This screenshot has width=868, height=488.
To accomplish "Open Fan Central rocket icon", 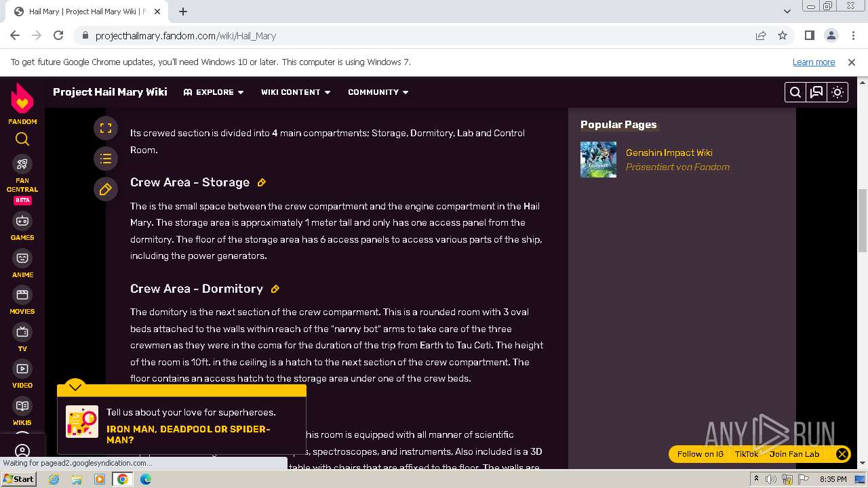I will pyautogui.click(x=22, y=164).
